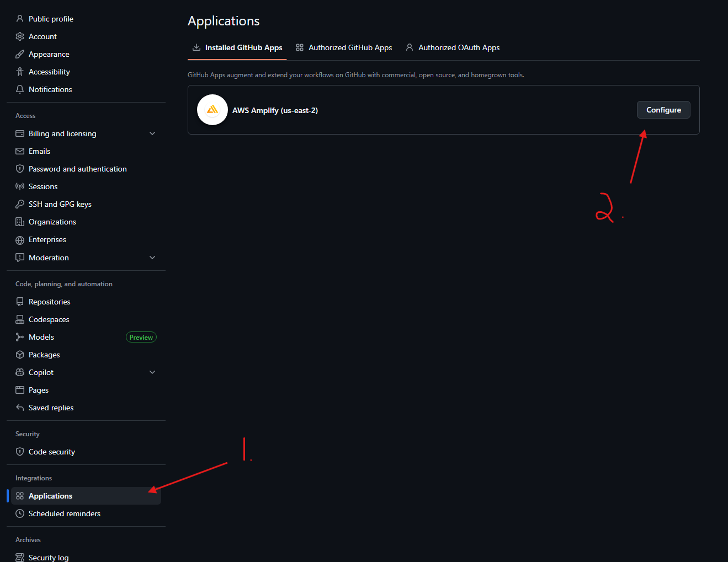Select Enterprises in the sidebar
This screenshot has width=728, height=562.
pyautogui.click(x=47, y=239)
